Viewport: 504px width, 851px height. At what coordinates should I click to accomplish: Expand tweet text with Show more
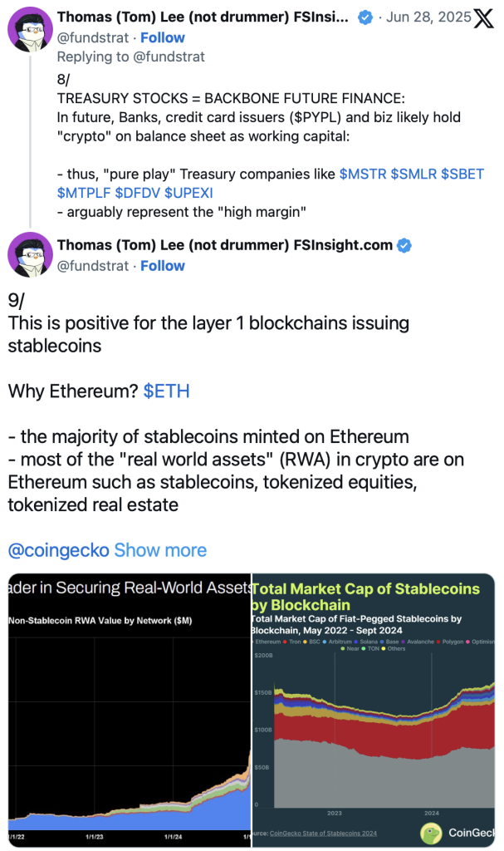point(160,550)
